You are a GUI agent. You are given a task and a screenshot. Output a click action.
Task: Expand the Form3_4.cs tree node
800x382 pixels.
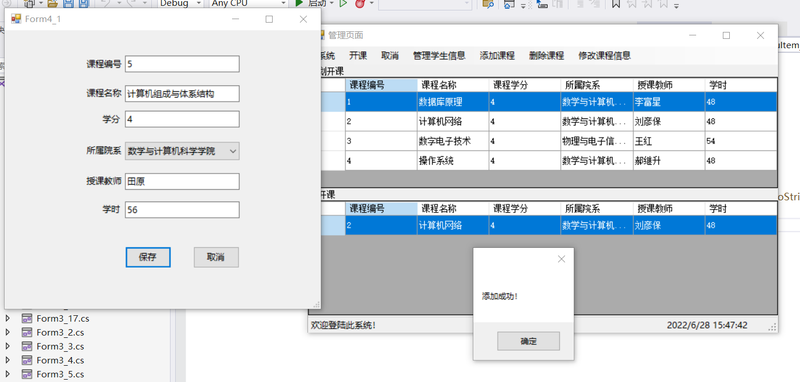point(7,360)
